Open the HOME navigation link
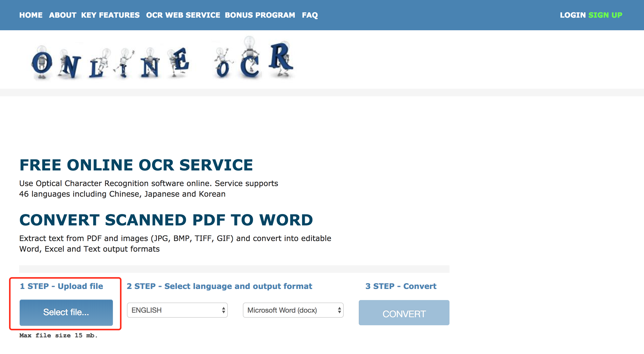This screenshot has width=644, height=354. point(31,15)
